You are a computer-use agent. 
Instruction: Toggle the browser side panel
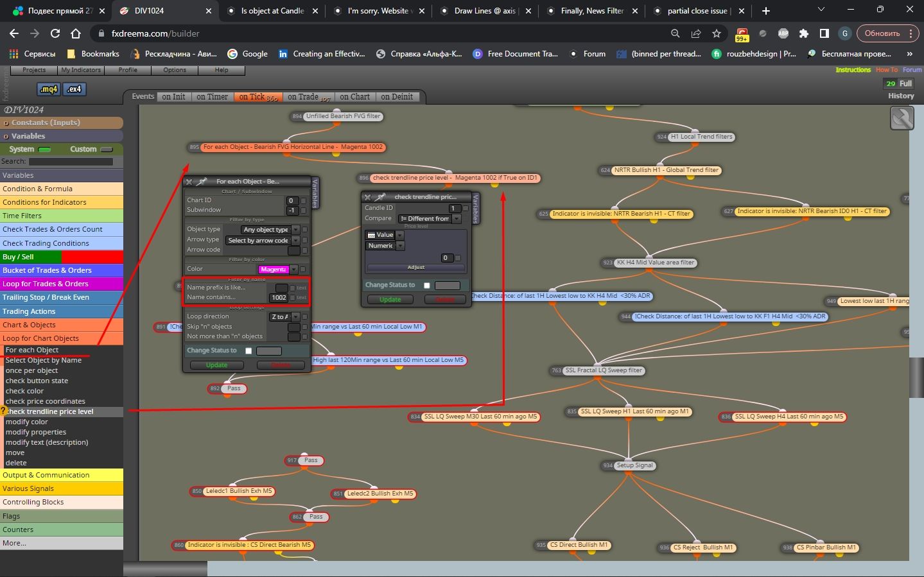pyautogui.click(x=824, y=33)
